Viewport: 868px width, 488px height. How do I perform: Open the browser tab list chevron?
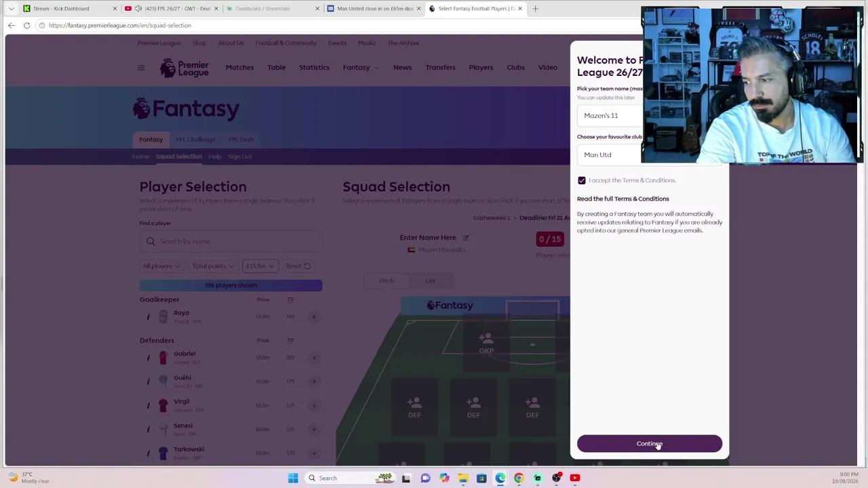12,9
